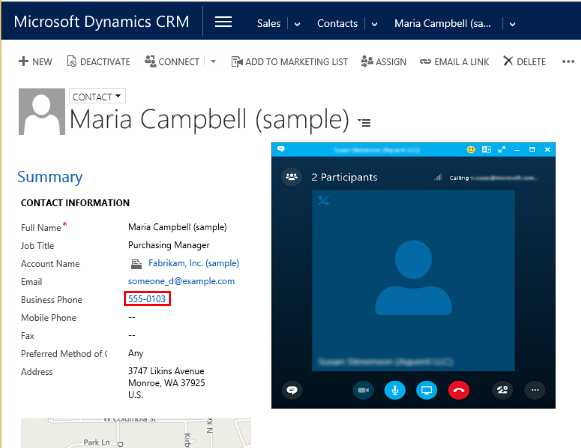Image resolution: width=581 pixels, height=448 pixels.
Task: Open more options in Skype call
Action: click(x=535, y=390)
